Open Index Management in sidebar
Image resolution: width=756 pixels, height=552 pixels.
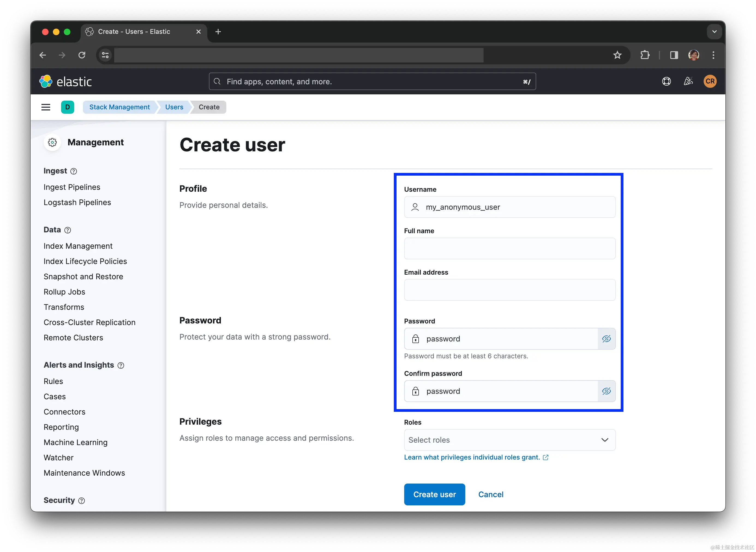coord(78,246)
